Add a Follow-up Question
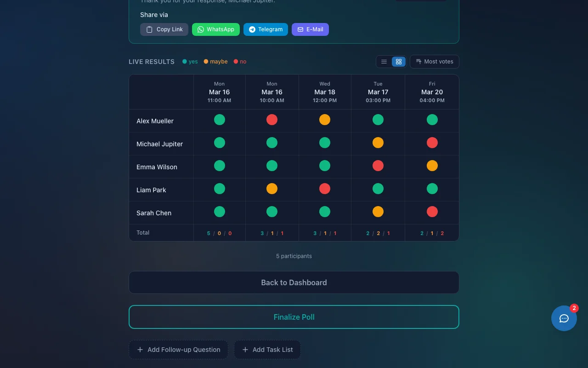 tap(178, 350)
